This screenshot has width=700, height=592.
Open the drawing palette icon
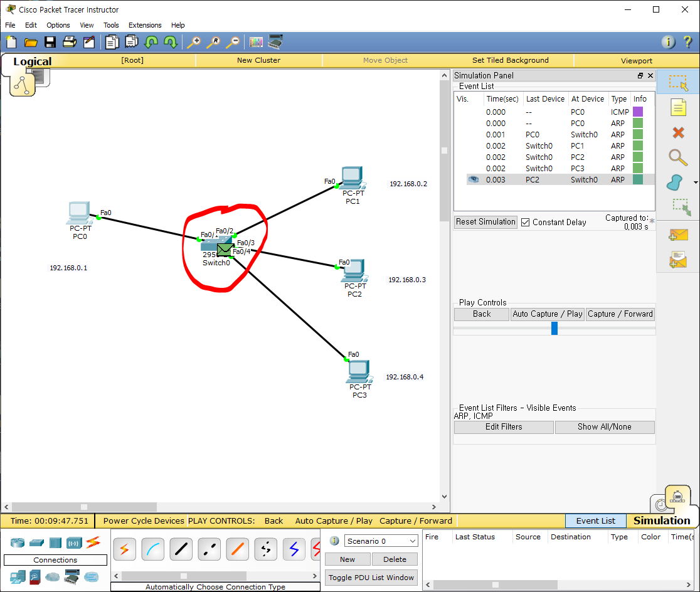pos(256,43)
